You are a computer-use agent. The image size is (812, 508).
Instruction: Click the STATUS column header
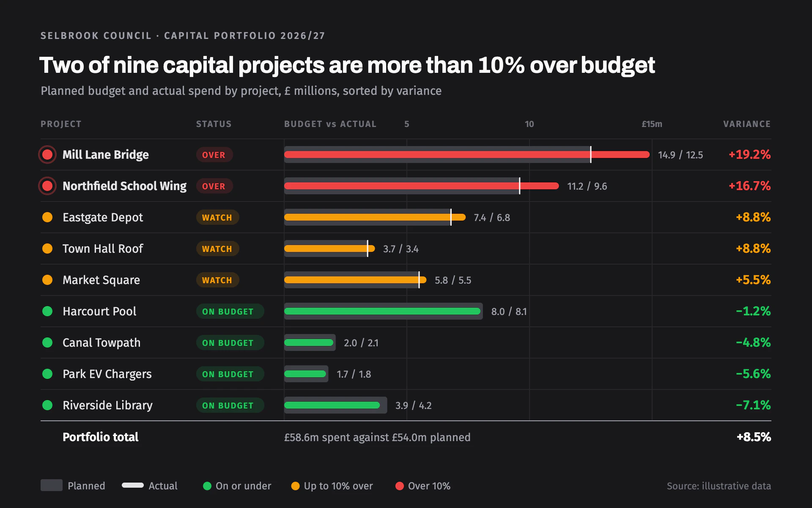pos(214,124)
